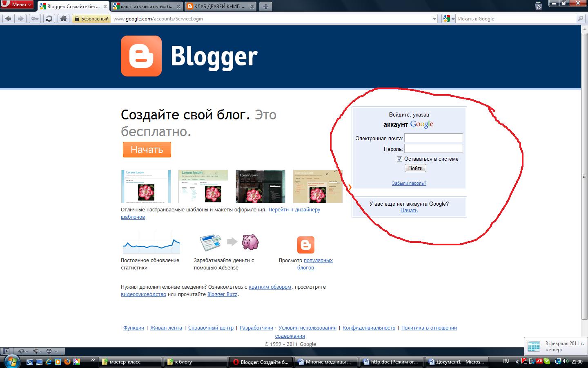
Task: Click the orange next-templates arrow
Action: (350, 187)
